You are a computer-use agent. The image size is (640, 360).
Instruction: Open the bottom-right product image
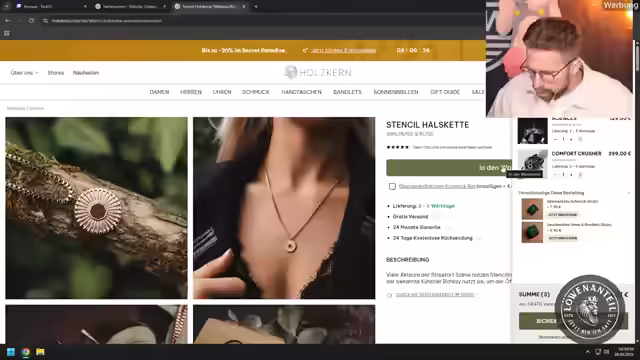coord(284,324)
